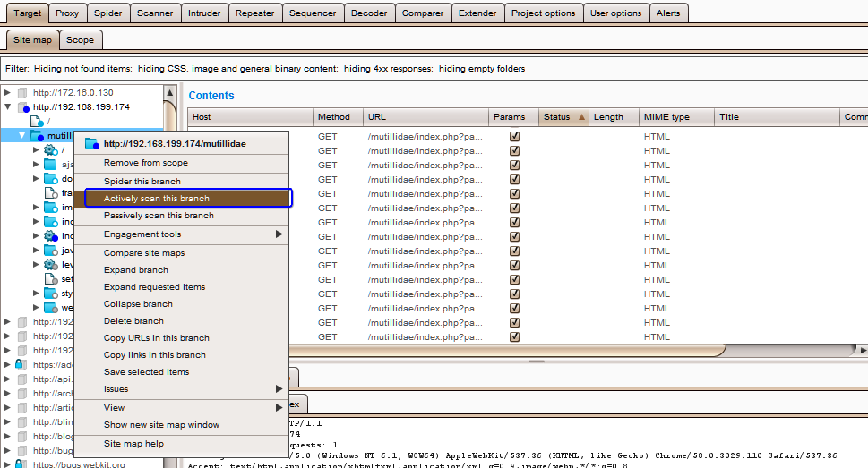Click the host icon beside http://172.16.0.130
The width and height of the screenshot is (868, 468).
pos(22,93)
